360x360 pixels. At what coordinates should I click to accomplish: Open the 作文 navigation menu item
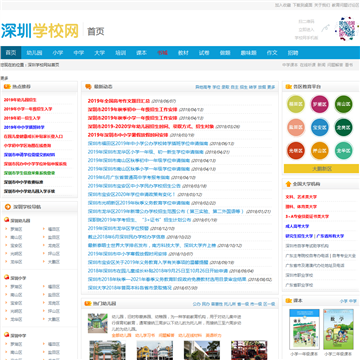[x=272, y=53]
